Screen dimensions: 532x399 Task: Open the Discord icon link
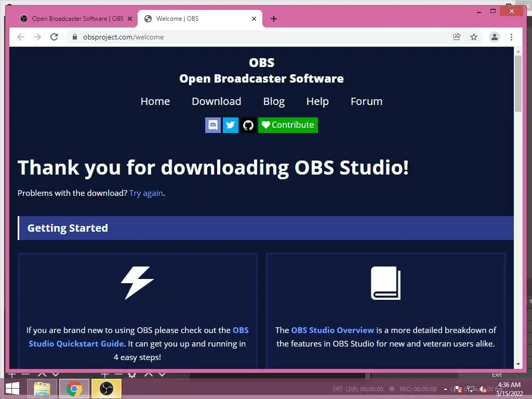pyautogui.click(x=213, y=125)
